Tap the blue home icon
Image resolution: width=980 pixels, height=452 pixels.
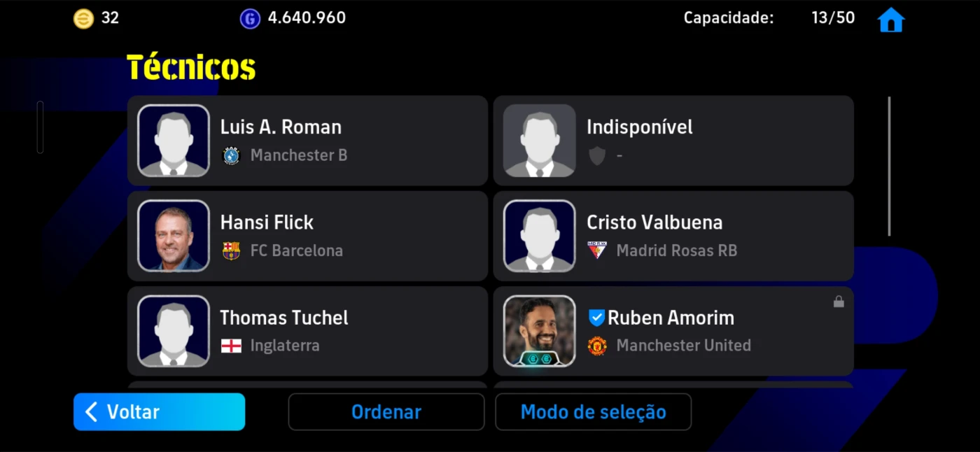point(890,20)
